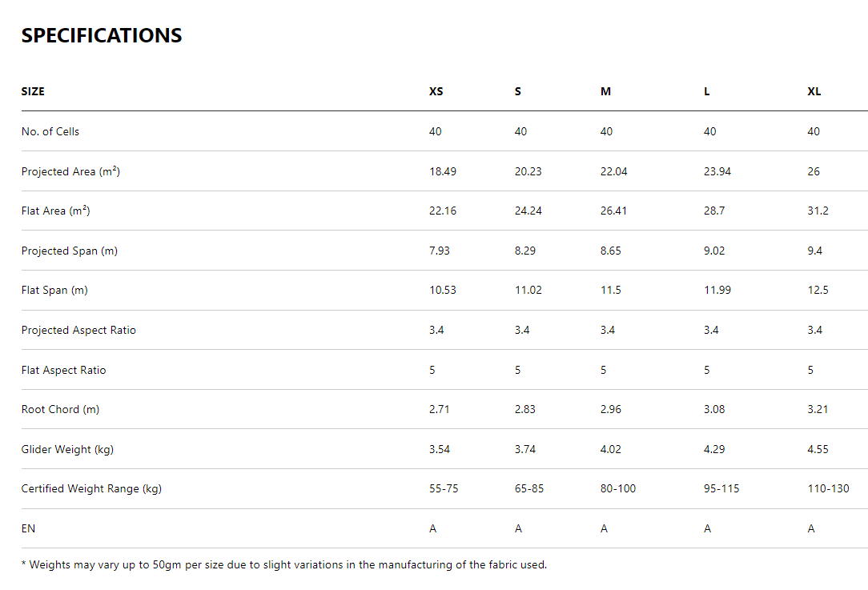Select the Flat Span value 11.99
Image resolution: width=868 pixels, height=590 pixels.
click(717, 290)
